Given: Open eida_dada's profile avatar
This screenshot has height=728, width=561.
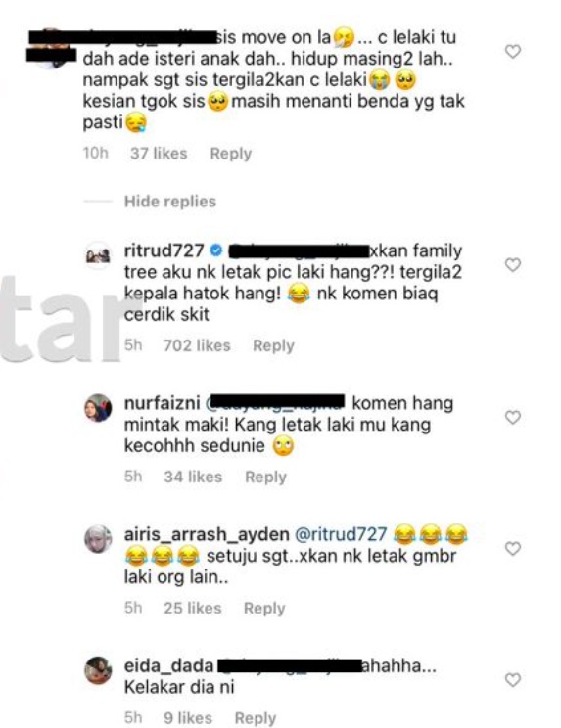Looking at the screenshot, I should (x=98, y=670).
